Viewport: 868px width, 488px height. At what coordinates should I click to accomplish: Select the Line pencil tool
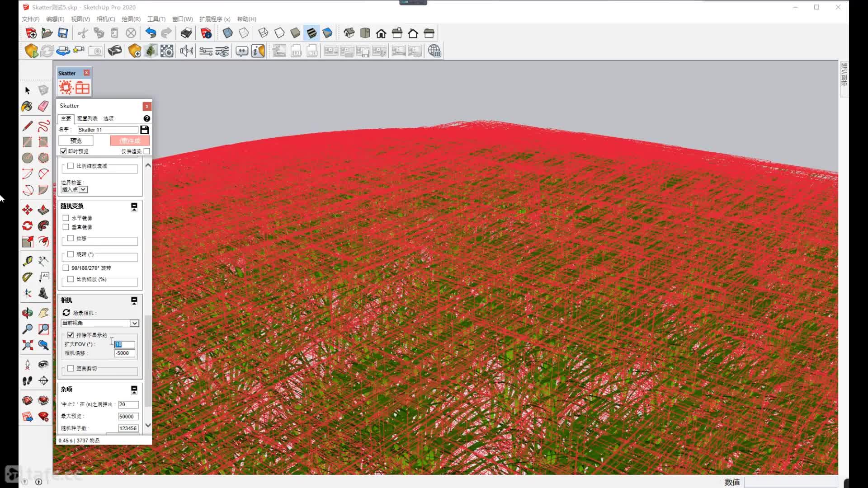click(27, 126)
